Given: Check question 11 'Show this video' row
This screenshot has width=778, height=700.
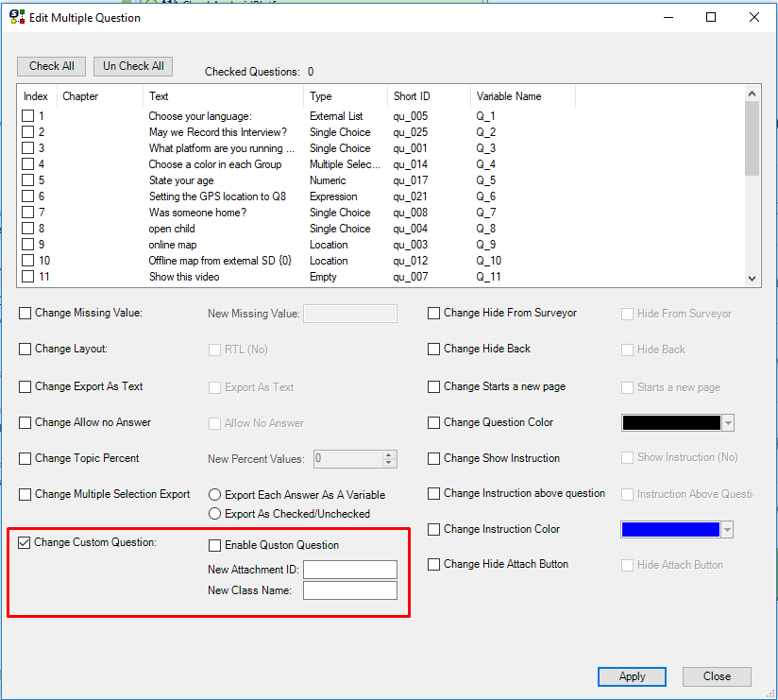Looking at the screenshot, I should (x=27, y=277).
